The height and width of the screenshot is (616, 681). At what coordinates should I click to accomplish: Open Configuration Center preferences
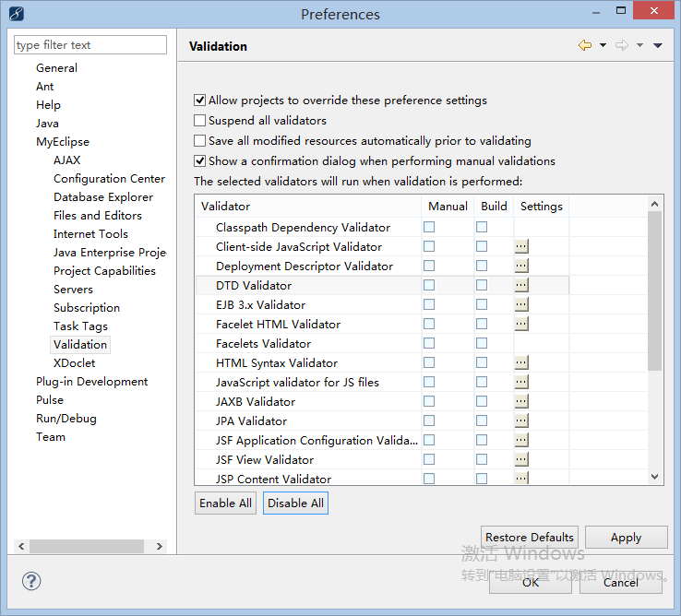coord(109,179)
